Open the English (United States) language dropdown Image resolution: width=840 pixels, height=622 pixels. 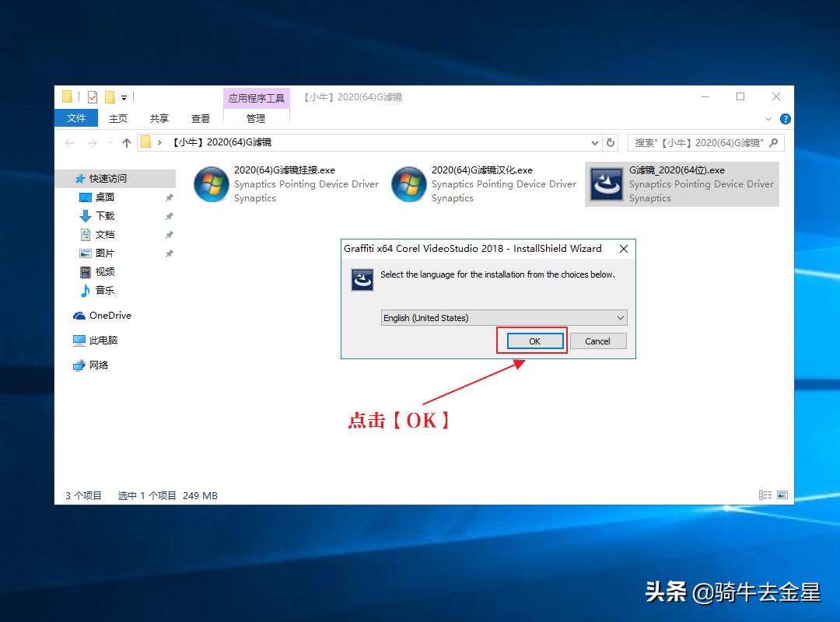(620, 317)
